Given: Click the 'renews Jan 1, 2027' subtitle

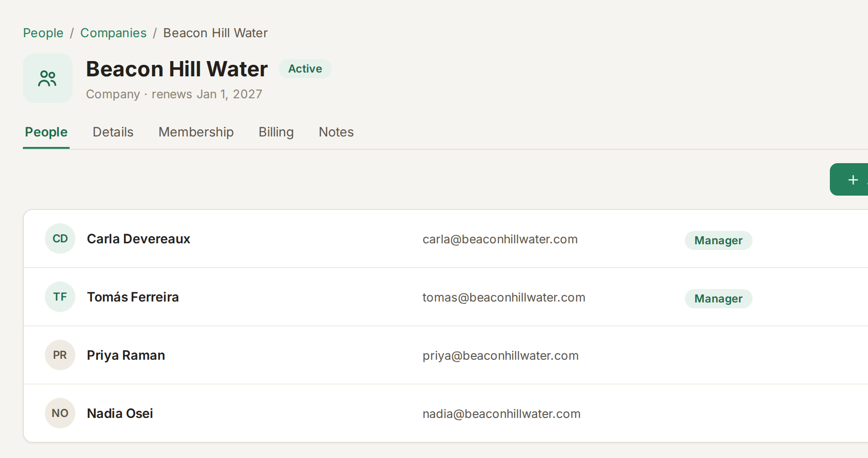Looking at the screenshot, I should click(x=207, y=94).
